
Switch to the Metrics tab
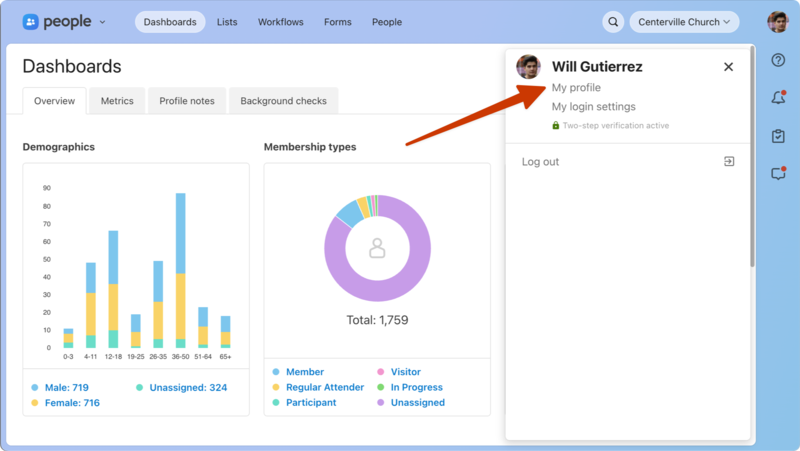click(117, 101)
